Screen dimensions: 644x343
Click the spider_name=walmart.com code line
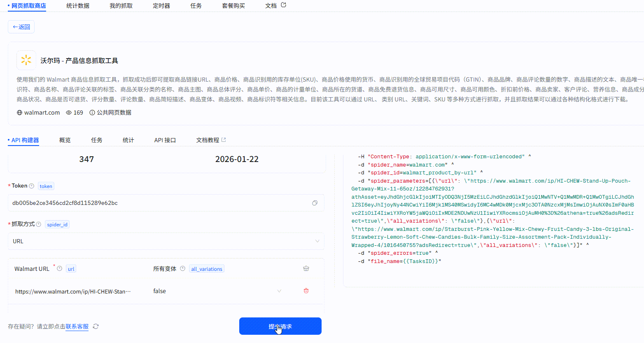(406, 164)
